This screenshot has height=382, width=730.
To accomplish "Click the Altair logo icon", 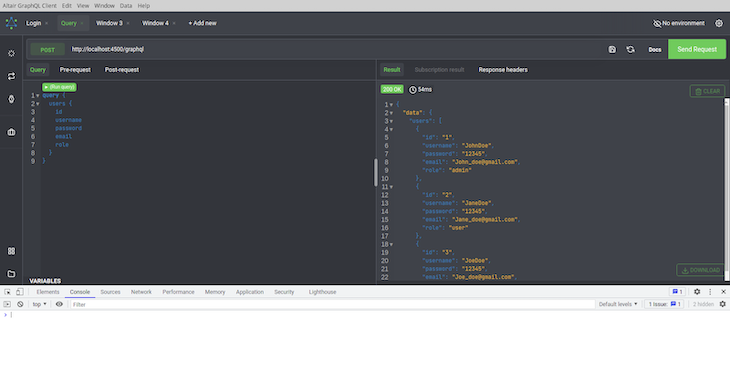I will (x=11, y=23).
